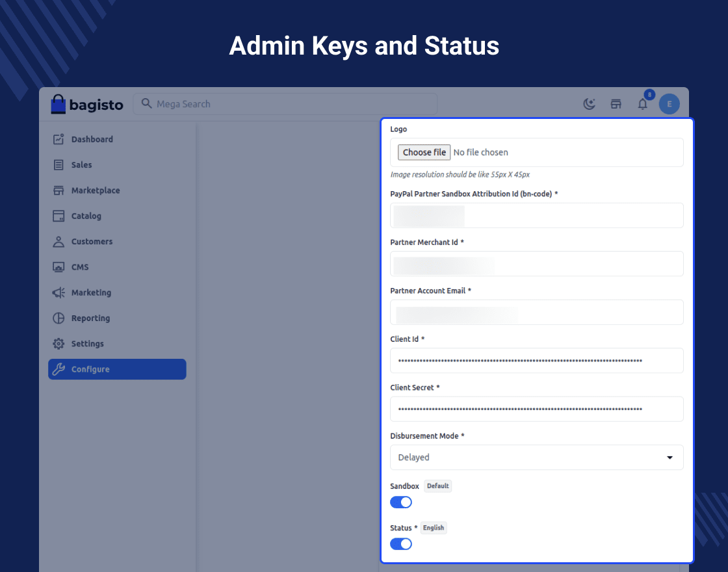Click the Reporting pie chart icon

pyautogui.click(x=58, y=318)
